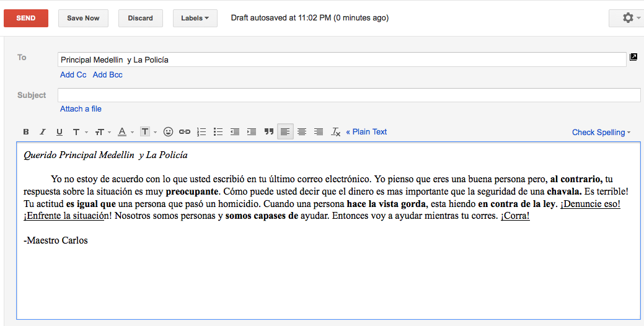Image resolution: width=644 pixels, height=326 pixels.
Task: Open the text color picker
Action: [x=125, y=132]
